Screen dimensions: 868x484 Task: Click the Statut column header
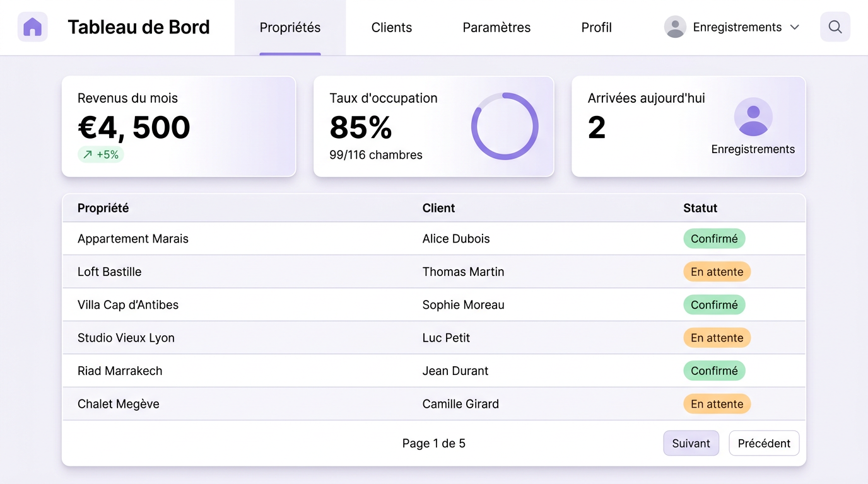tap(700, 208)
